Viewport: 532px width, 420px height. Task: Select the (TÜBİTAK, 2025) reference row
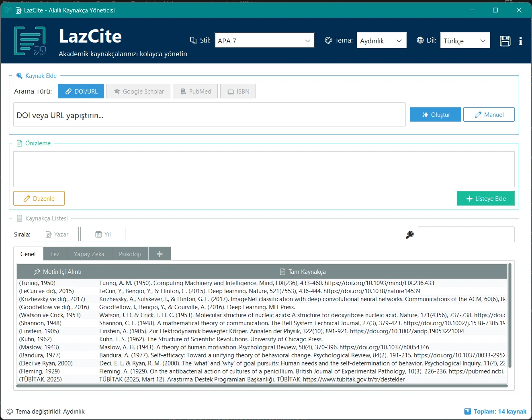pyautogui.click(x=262, y=379)
